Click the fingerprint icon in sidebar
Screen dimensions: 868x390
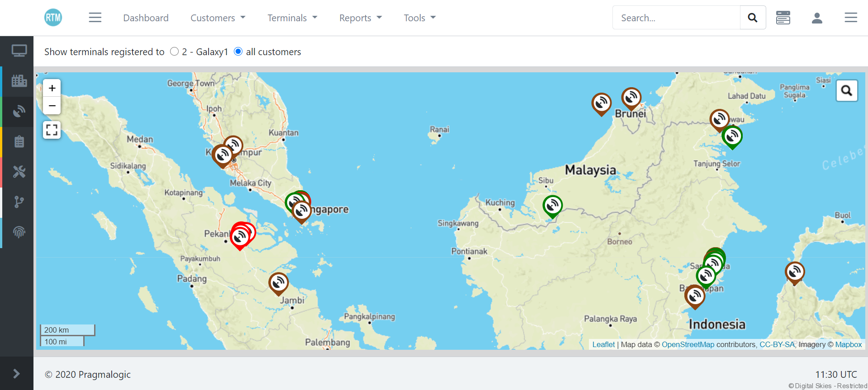(x=19, y=232)
